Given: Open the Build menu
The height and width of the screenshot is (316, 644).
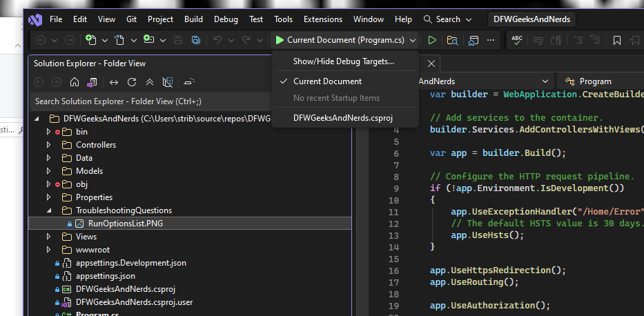Looking at the screenshot, I should 193,19.
